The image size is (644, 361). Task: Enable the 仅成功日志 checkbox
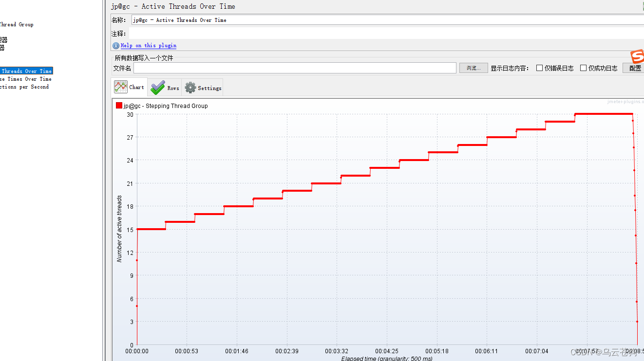coord(584,68)
